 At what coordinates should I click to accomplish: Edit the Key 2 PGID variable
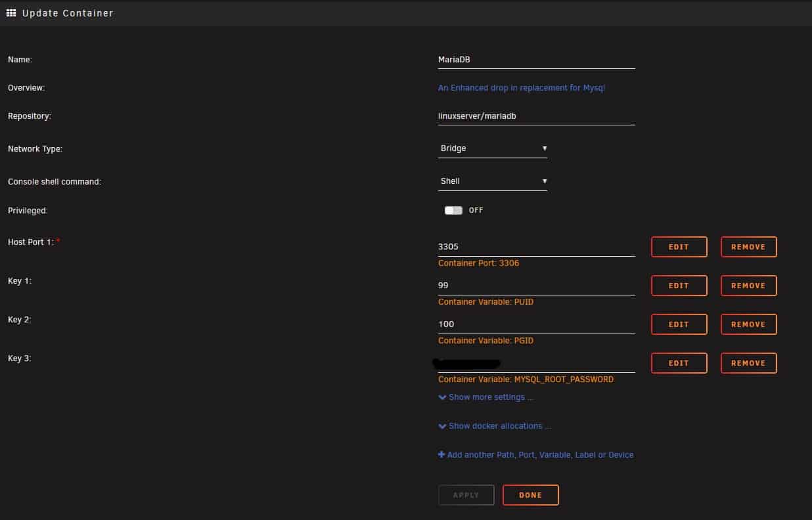(x=679, y=324)
